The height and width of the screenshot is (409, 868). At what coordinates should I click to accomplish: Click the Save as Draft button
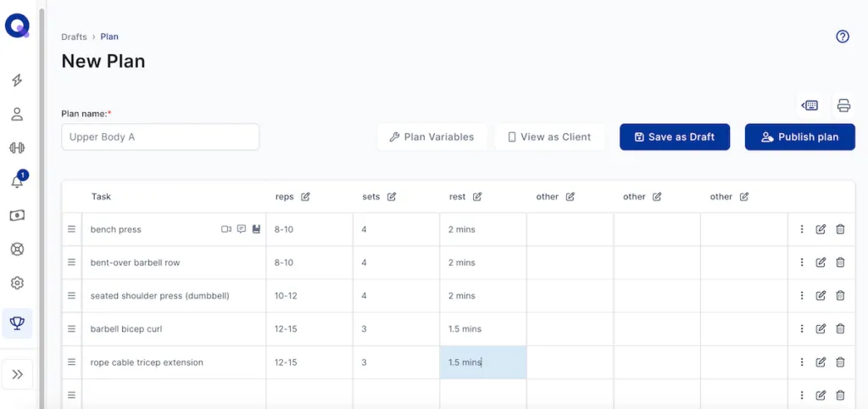[x=674, y=137]
